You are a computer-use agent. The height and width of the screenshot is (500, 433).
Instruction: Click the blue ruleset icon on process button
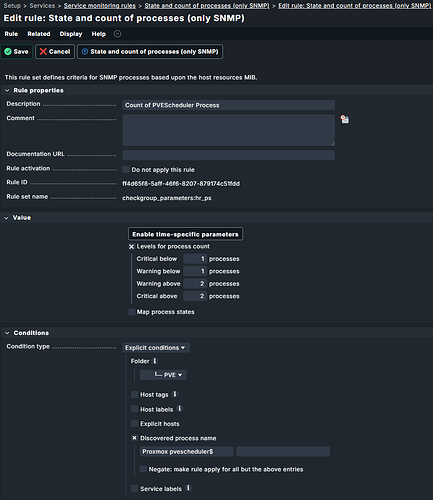click(85, 52)
